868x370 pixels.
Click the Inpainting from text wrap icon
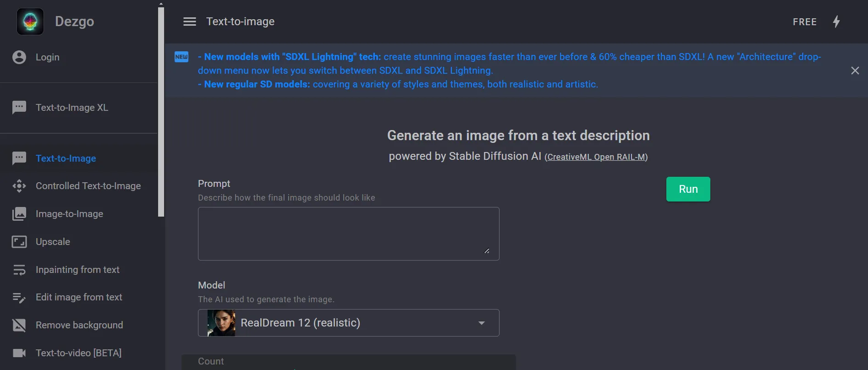tap(19, 270)
